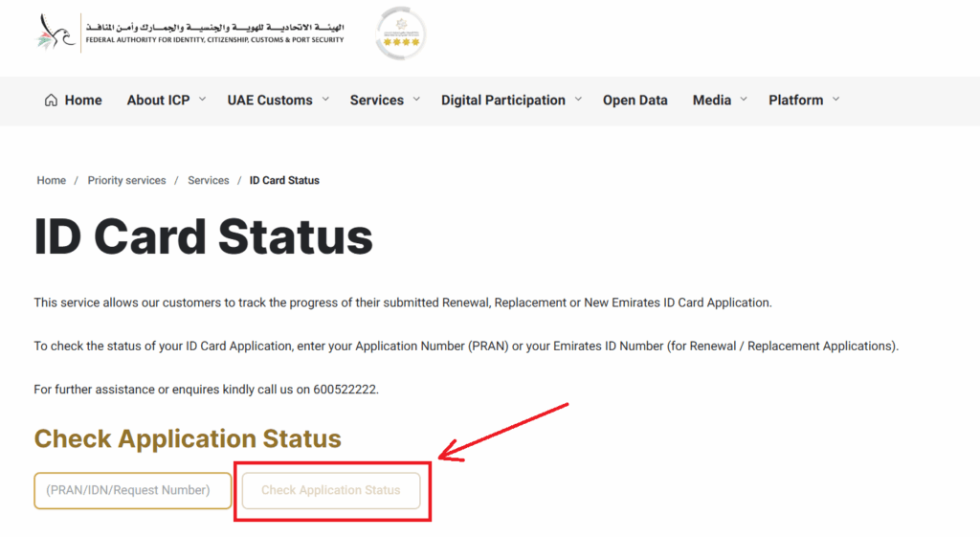Expand the Digital Participation chevron
980x537 pixels.
578,100
